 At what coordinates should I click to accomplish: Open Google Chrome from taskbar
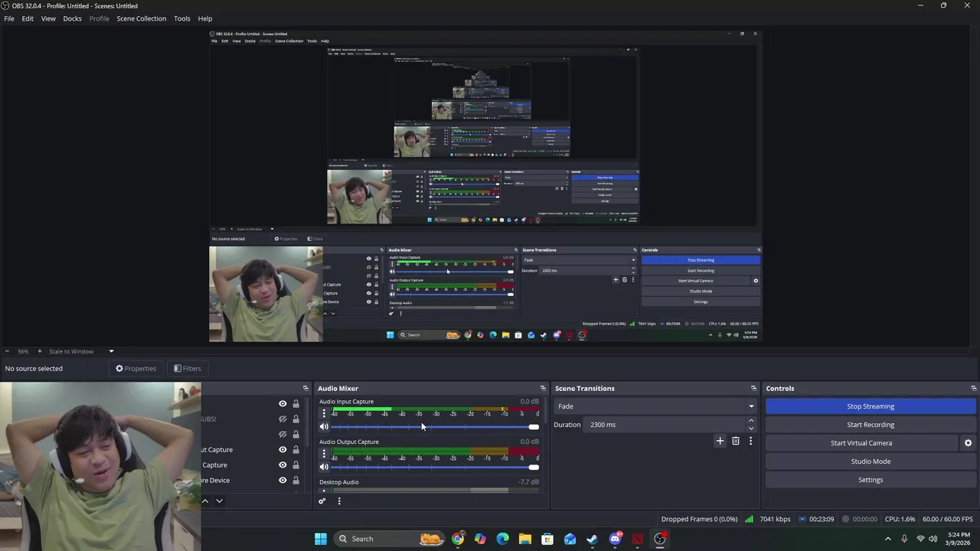pyautogui.click(x=458, y=539)
